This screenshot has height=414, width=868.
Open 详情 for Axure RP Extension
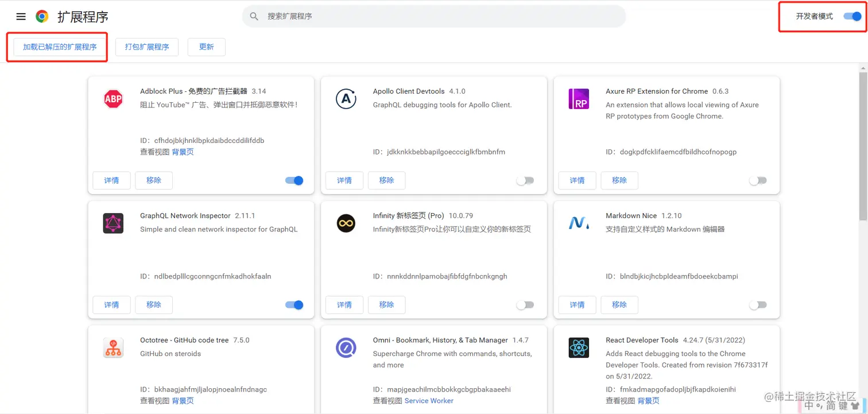tap(578, 180)
